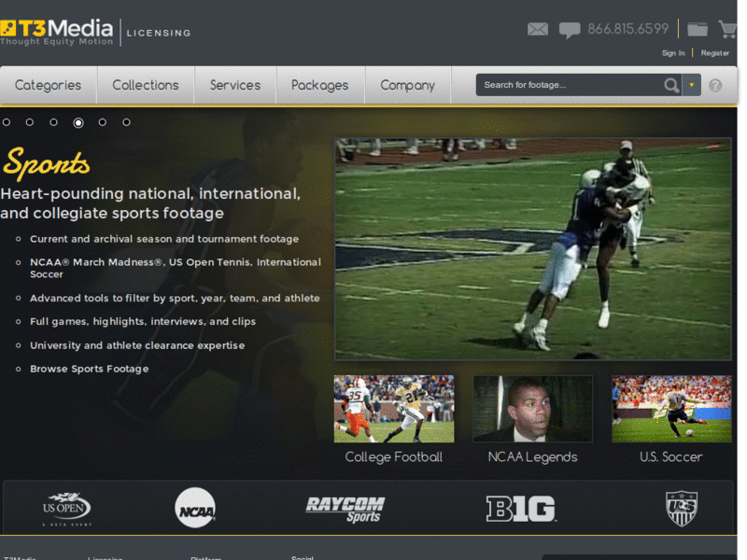Click the search magnifier icon

click(x=671, y=85)
